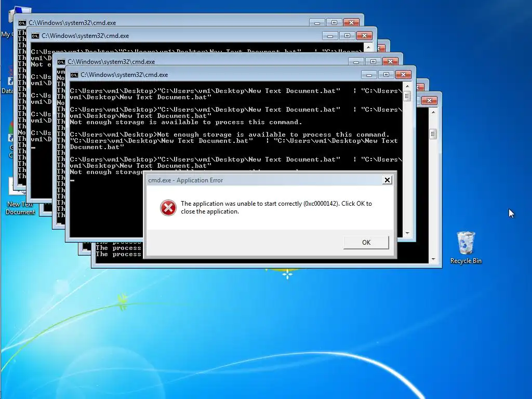Maximize the cmd window with third-highest title bar
This screenshot has width=532, height=399.
[x=373, y=62]
